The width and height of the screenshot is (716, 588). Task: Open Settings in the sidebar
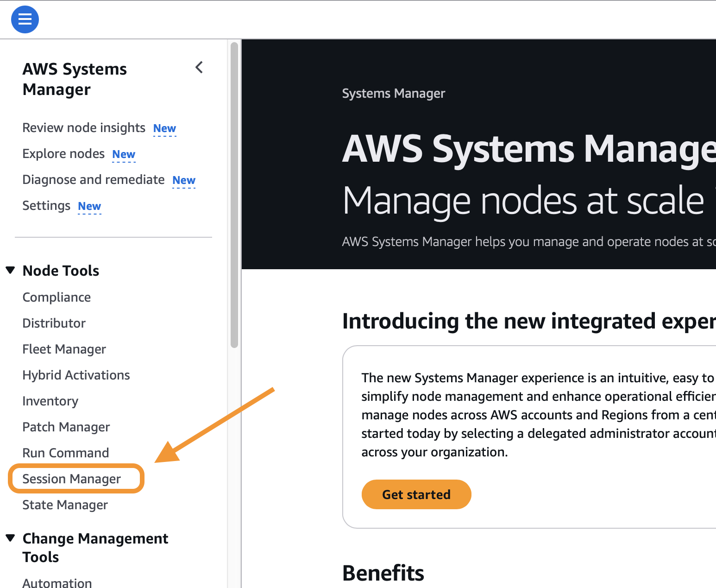pos(46,205)
